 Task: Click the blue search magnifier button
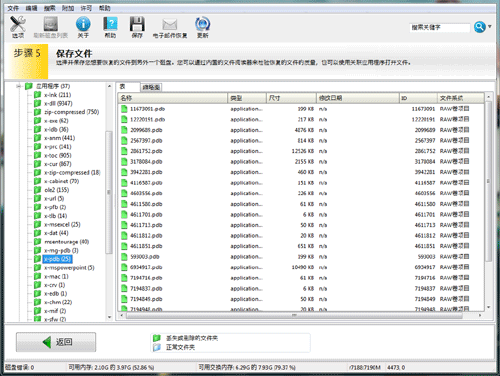(x=479, y=27)
